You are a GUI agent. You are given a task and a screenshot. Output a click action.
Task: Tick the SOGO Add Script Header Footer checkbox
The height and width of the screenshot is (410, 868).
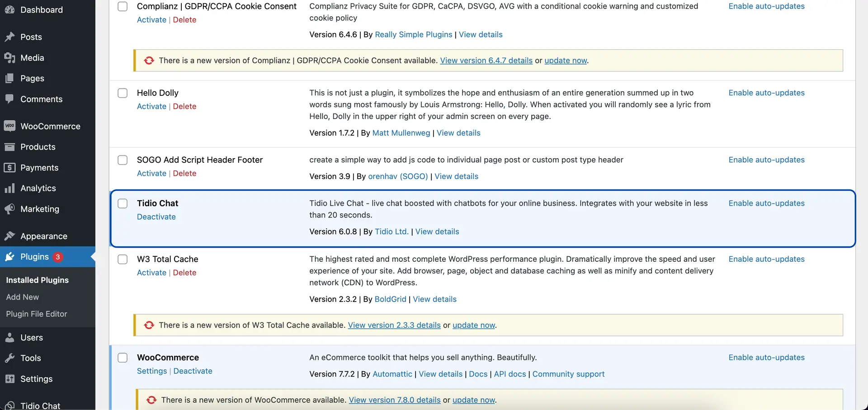pyautogui.click(x=123, y=160)
